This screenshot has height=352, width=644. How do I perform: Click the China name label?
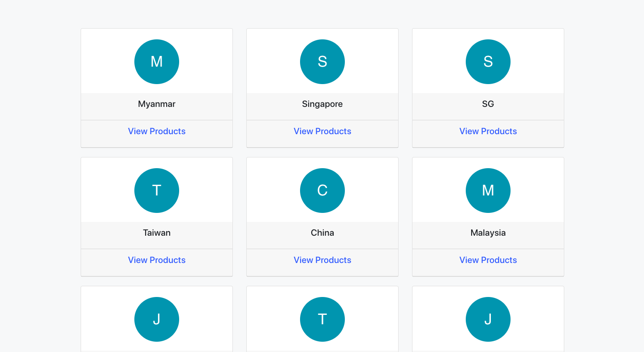[322, 233]
